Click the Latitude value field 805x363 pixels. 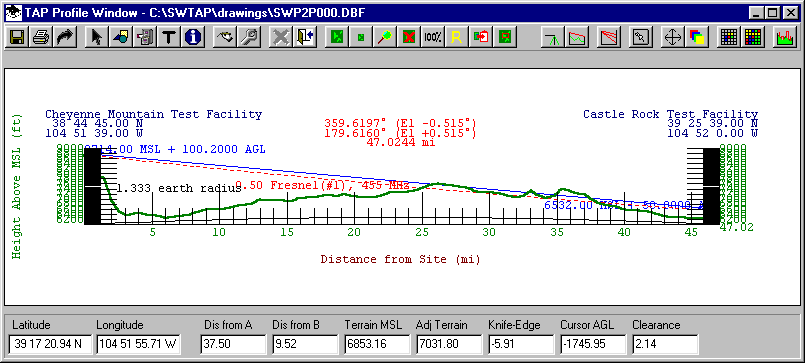[50, 343]
